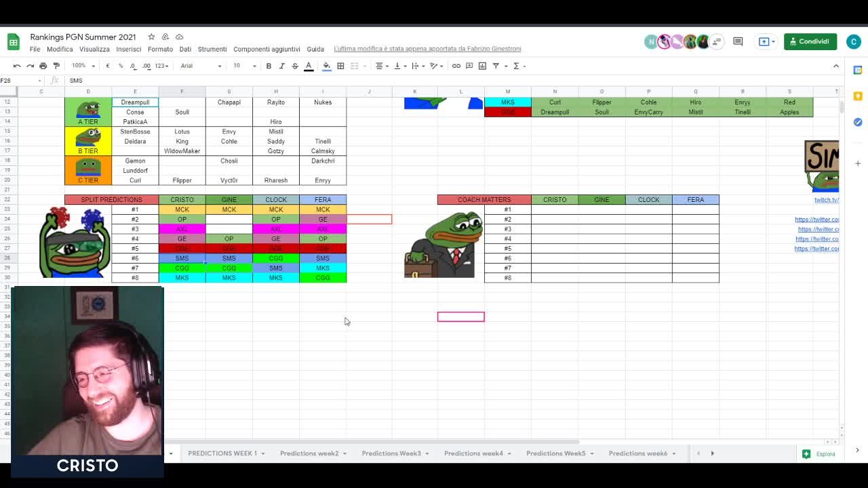This screenshot has height=488, width=868.
Task: Open the Google Sheets home icon
Action: pos(13,42)
